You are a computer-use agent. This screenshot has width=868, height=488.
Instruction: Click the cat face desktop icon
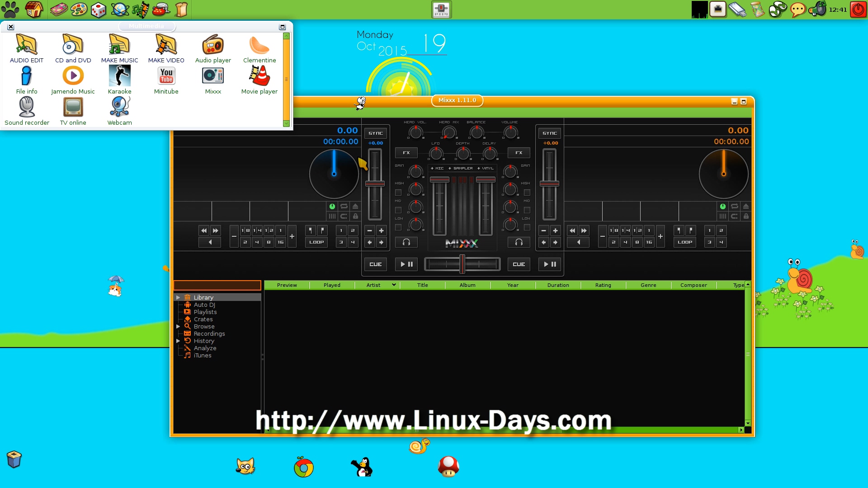245,466
